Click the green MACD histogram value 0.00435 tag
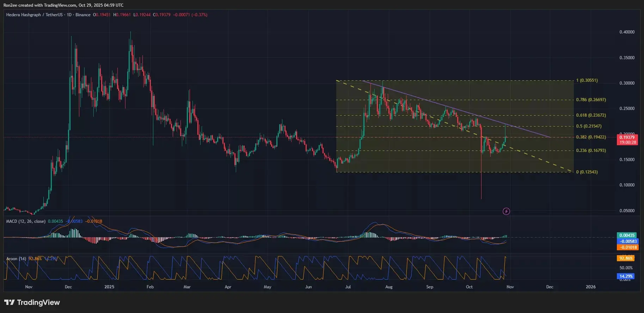Viewport: 644px width, 313px height. click(627, 235)
